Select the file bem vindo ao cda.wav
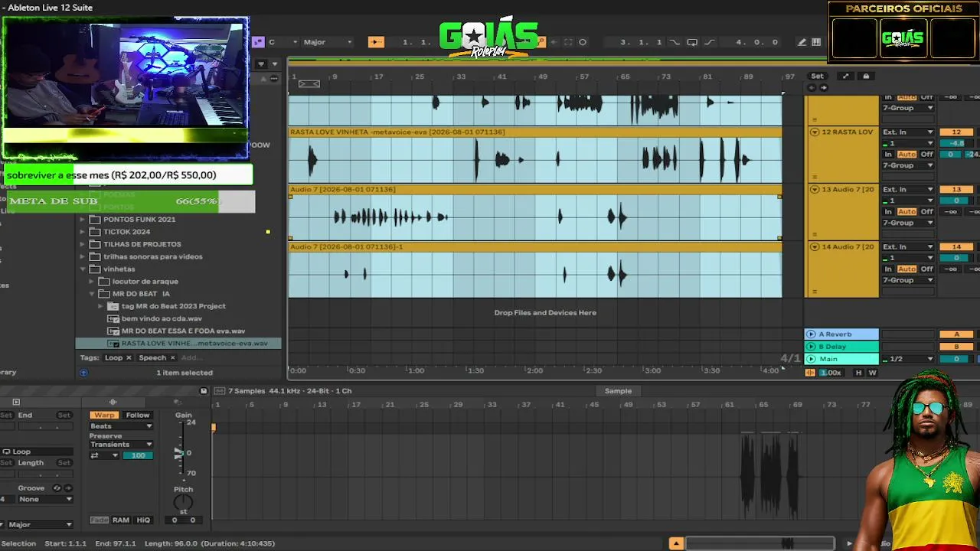 tap(162, 318)
